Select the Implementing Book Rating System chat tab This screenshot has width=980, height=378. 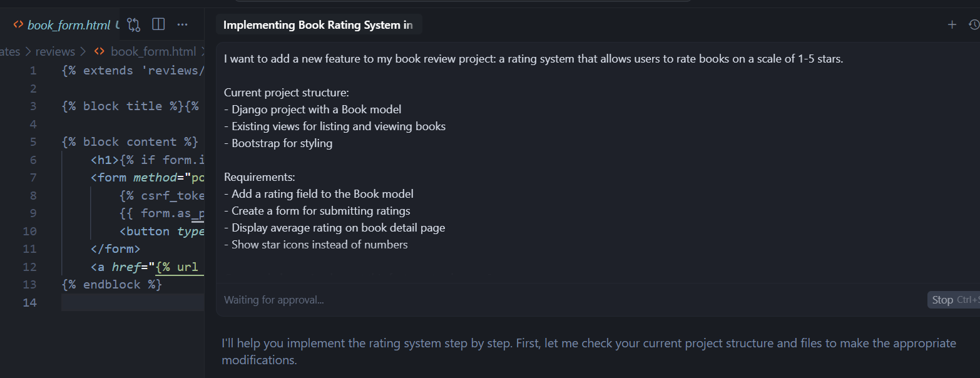[318, 25]
